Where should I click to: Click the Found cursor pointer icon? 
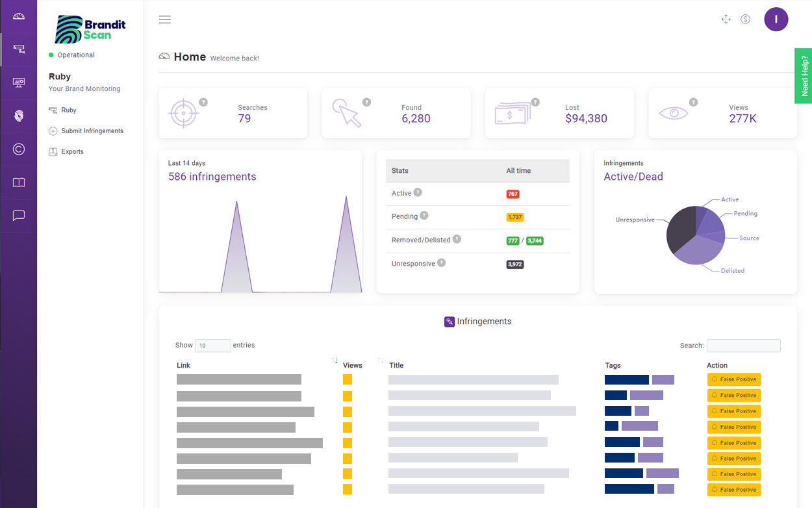coord(347,113)
